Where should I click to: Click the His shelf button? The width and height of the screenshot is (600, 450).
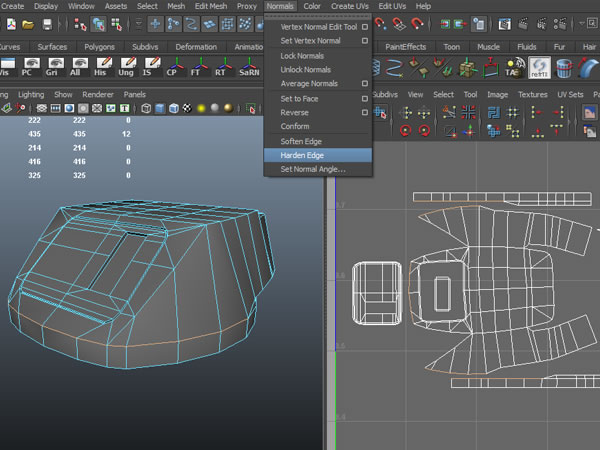tap(103, 67)
